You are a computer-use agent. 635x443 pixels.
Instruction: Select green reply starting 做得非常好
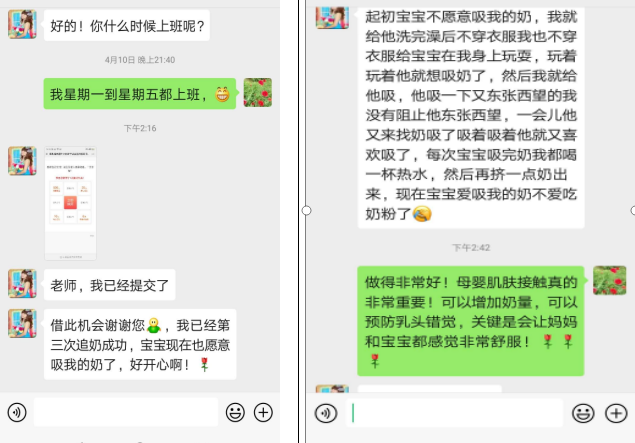click(x=471, y=321)
